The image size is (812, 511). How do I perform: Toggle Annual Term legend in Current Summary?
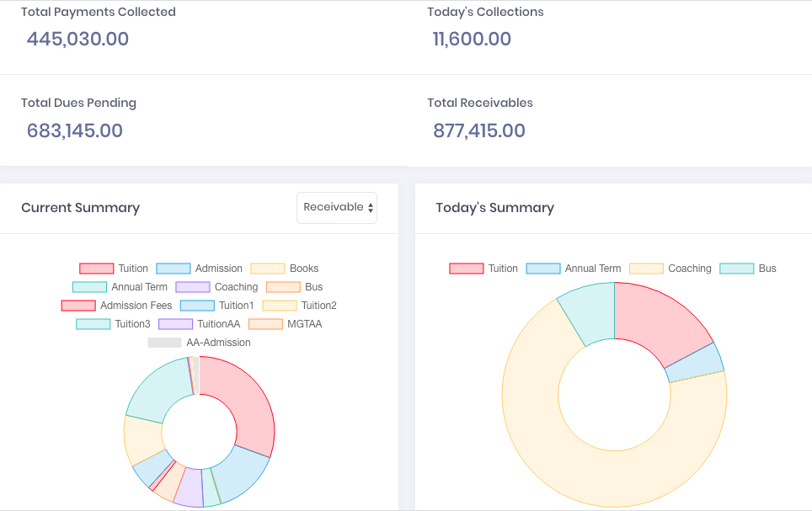point(120,287)
